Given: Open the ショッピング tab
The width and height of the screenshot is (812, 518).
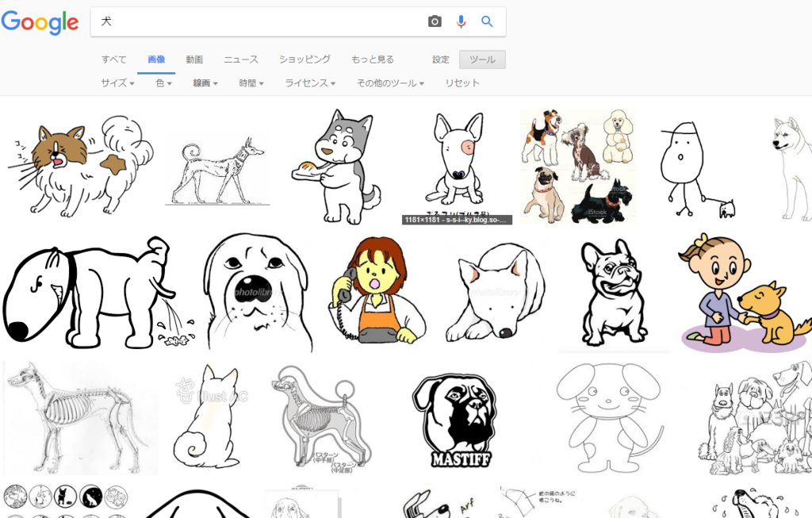Looking at the screenshot, I should click(304, 59).
